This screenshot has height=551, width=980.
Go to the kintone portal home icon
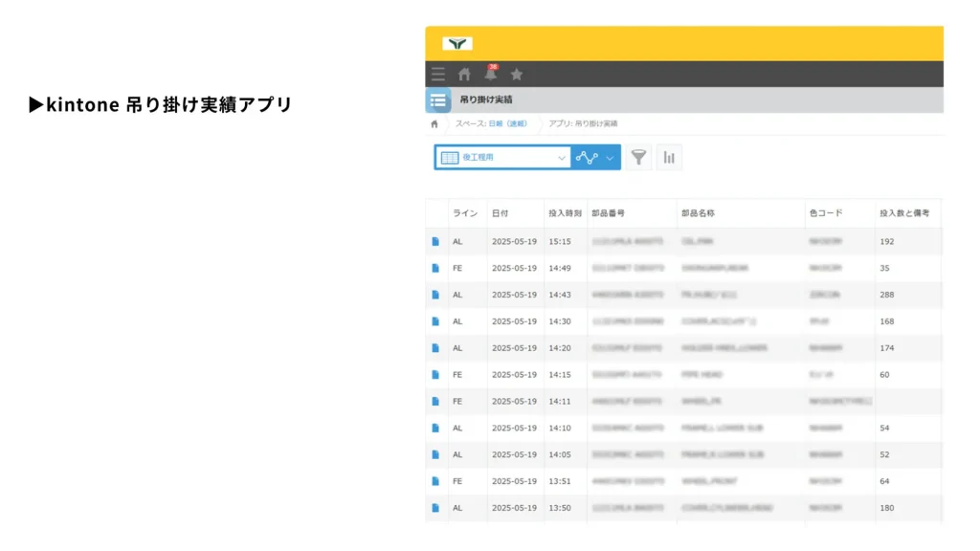464,74
